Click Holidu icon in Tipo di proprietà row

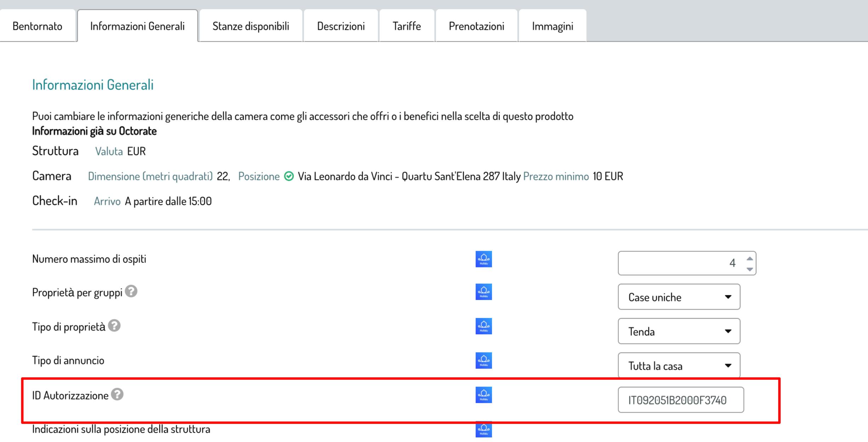click(x=484, y=326)
